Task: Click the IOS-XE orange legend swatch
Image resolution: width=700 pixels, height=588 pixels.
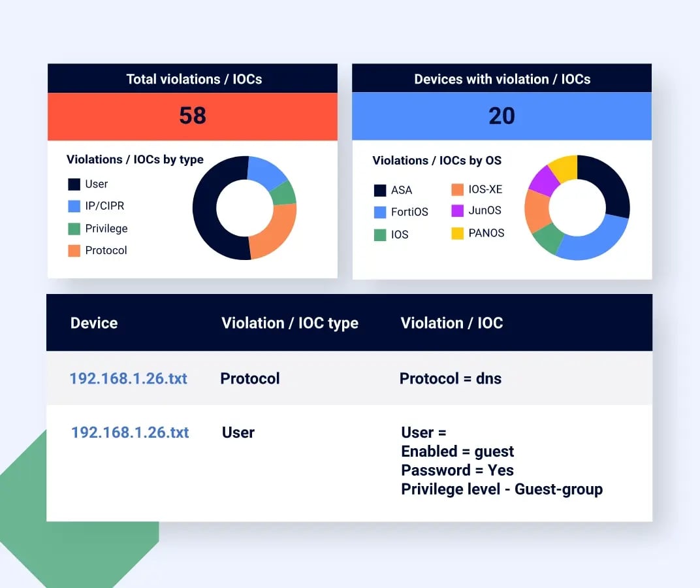Action: [x=458, y=189]
